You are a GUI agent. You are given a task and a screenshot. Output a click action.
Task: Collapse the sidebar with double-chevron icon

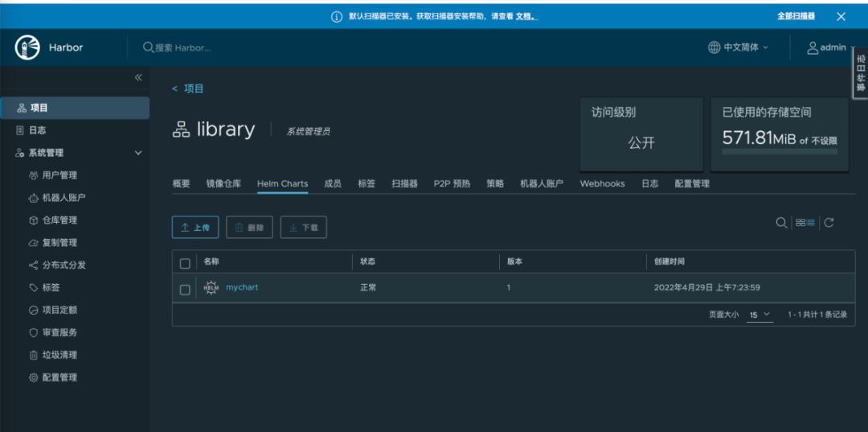tap(138, 77)
